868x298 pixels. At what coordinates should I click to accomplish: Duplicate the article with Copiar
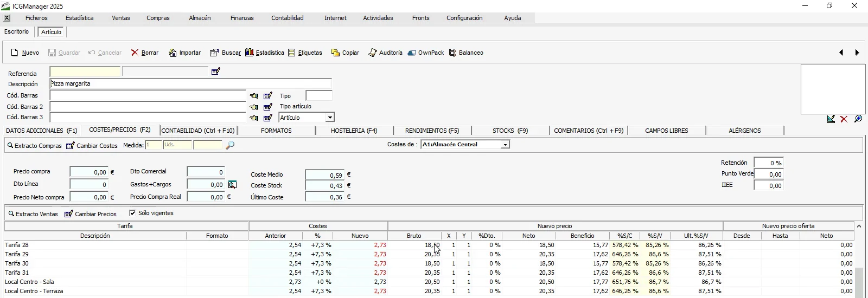pos(346,53)
